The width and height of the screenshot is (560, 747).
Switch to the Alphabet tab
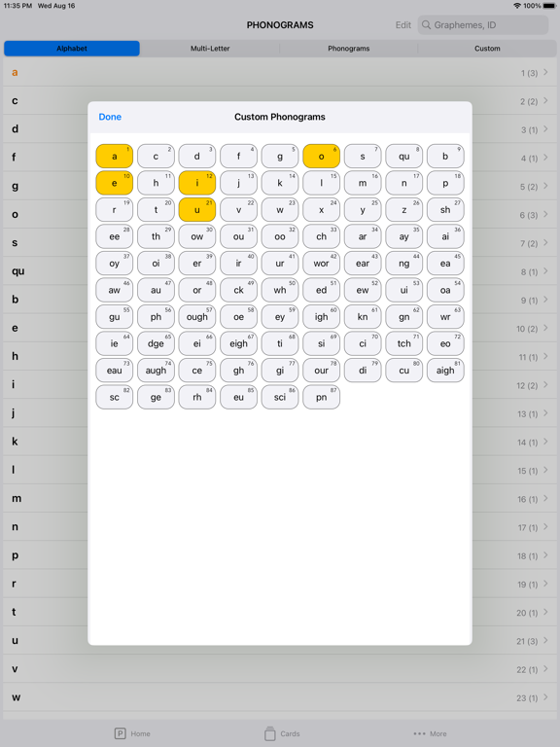[x=72, y=49]
